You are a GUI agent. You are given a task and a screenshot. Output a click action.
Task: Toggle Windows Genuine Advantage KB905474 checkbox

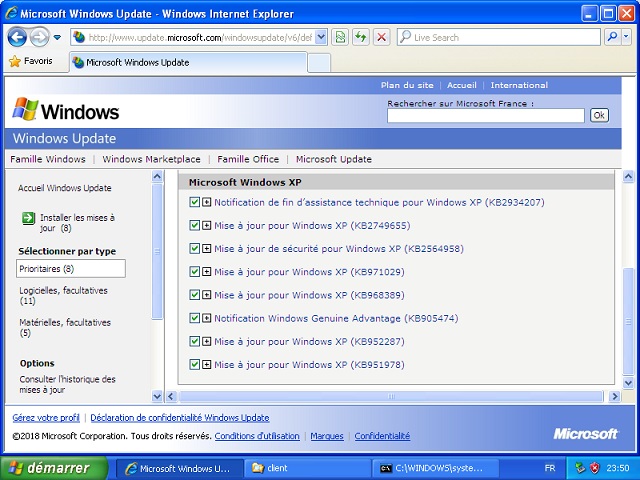(x=195, y=318)
